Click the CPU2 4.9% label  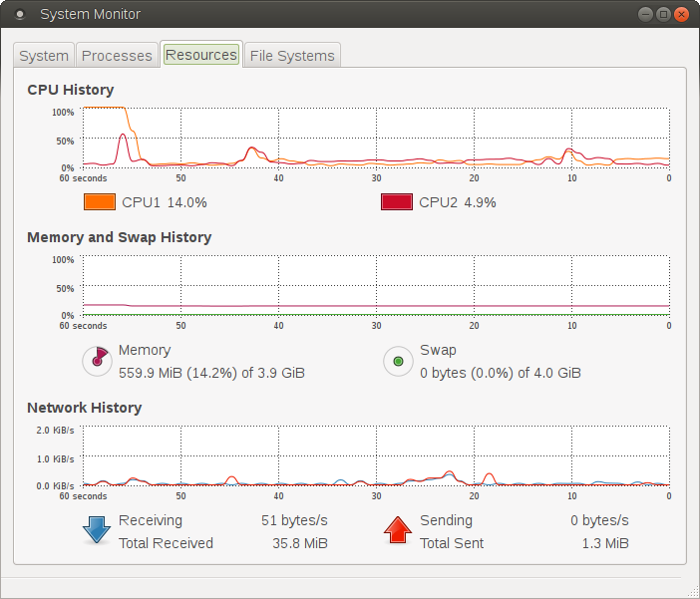click(x=458, y=202)
